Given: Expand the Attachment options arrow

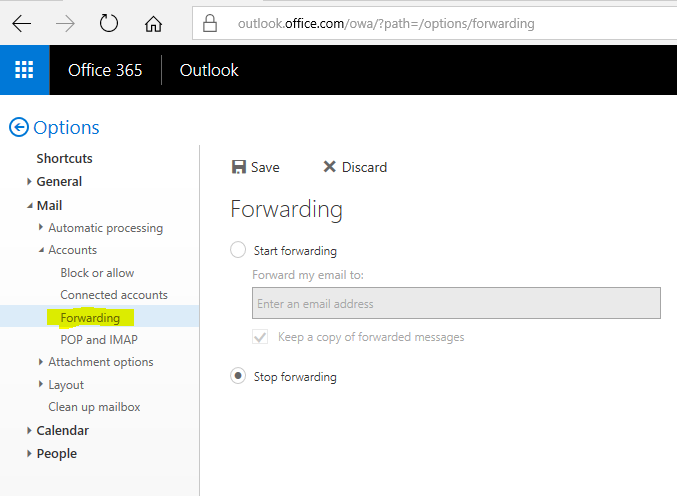Looking at the screenshot, I should 41,361.
